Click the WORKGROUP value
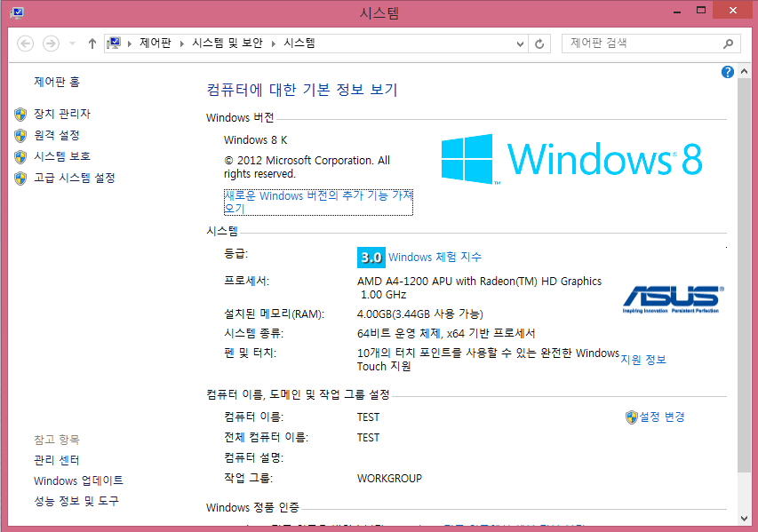The height and width of the screenshot is (532, 758). [x=389, y=479]
